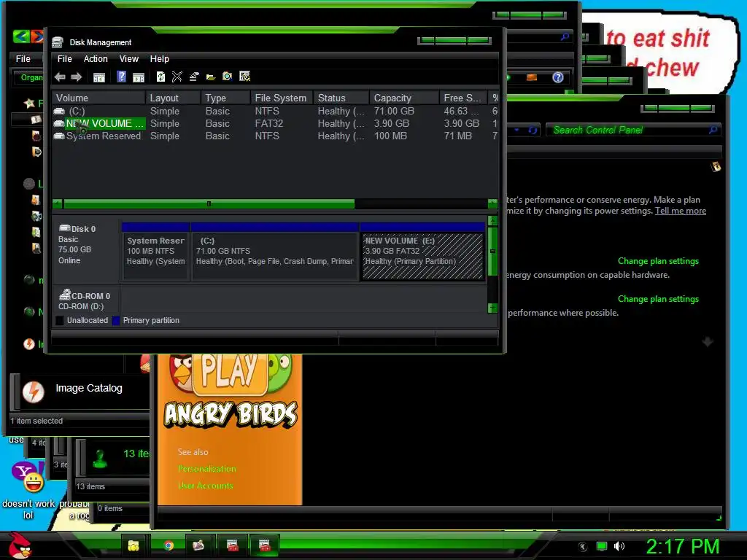Select the NEW VOLUME (E:) hatched partition block

pyautogui.click(x=422, y=252)
